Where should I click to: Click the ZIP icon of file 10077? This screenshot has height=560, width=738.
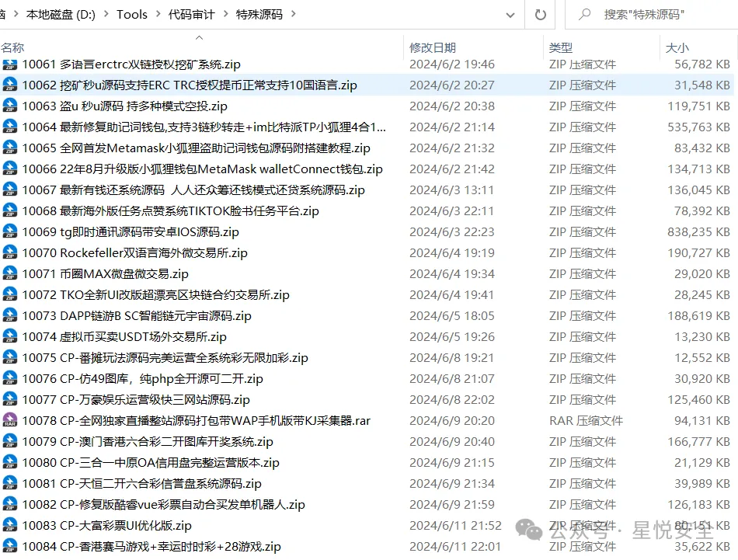[x=10, y=399]
